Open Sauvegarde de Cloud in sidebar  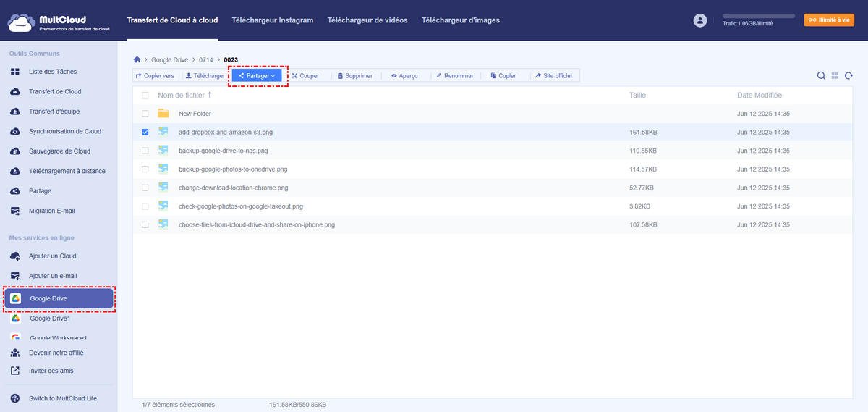click(x=59, y=151)
